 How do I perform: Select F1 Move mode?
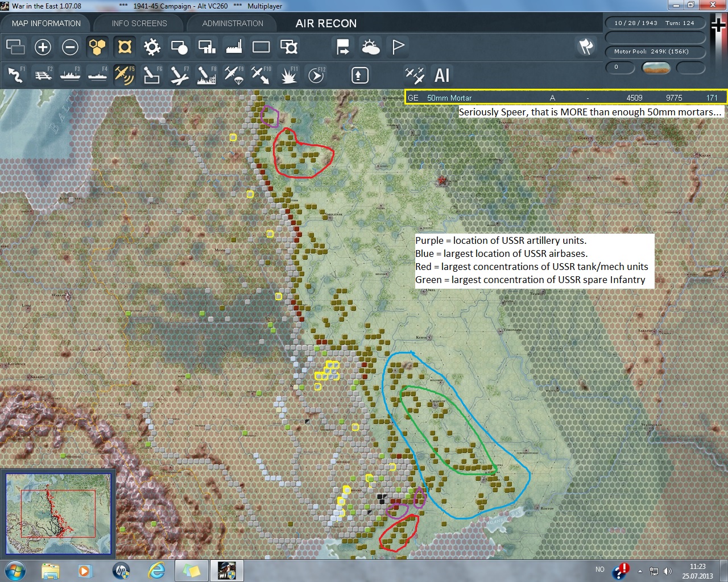15,75
